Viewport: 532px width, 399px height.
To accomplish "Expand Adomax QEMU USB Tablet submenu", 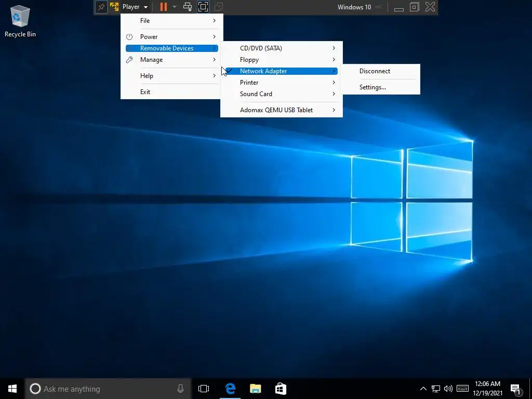I will [281, 110].
